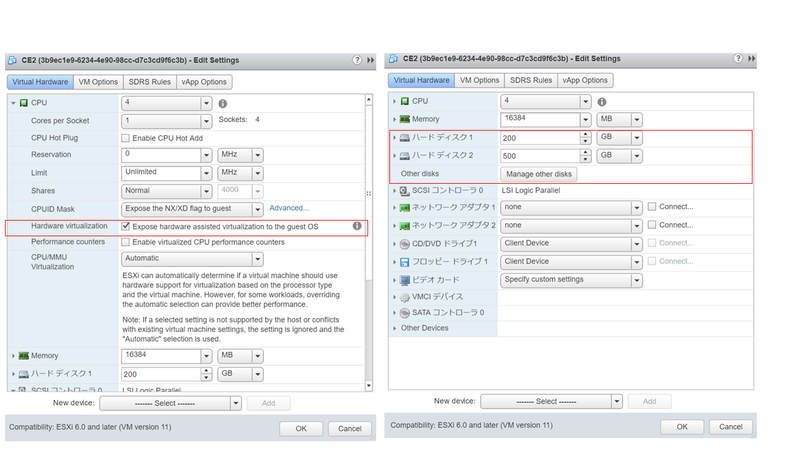Click the CPU chip icon in right dialog
The width and height of the screenshot is (800, 450).
(x=405, y=101)
